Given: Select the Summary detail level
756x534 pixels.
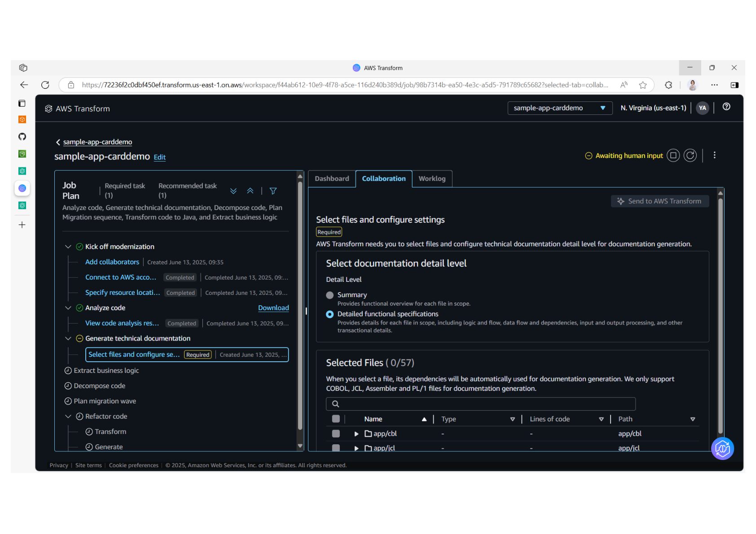Looking at the screenshot, I should coord(330,295).
